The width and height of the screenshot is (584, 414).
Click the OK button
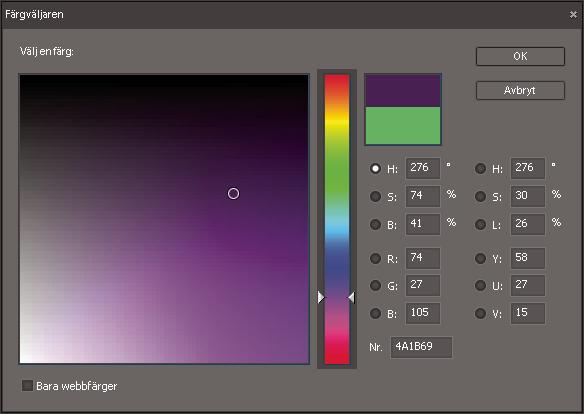(520, 56)
